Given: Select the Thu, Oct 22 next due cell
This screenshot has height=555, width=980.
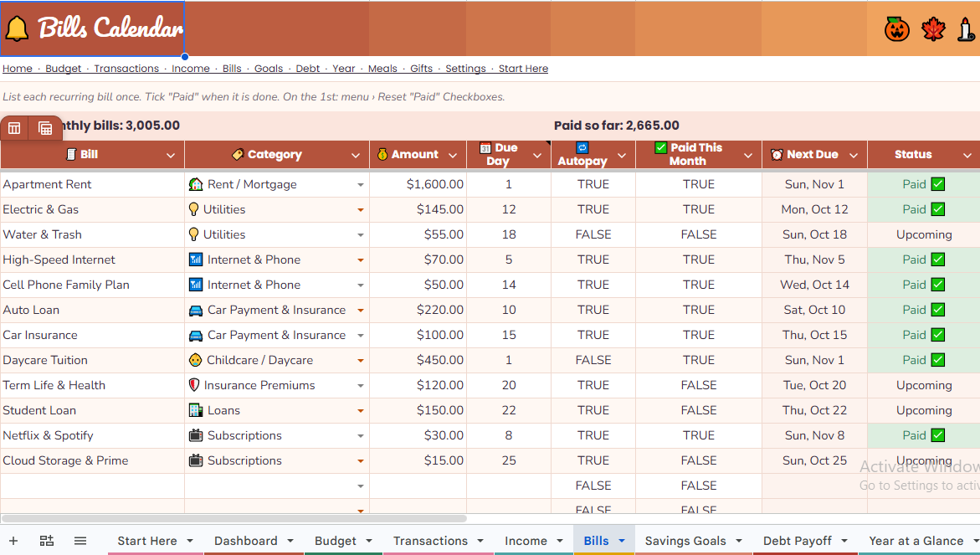Looking at the screenshot, I should click(x=814, y=410).
